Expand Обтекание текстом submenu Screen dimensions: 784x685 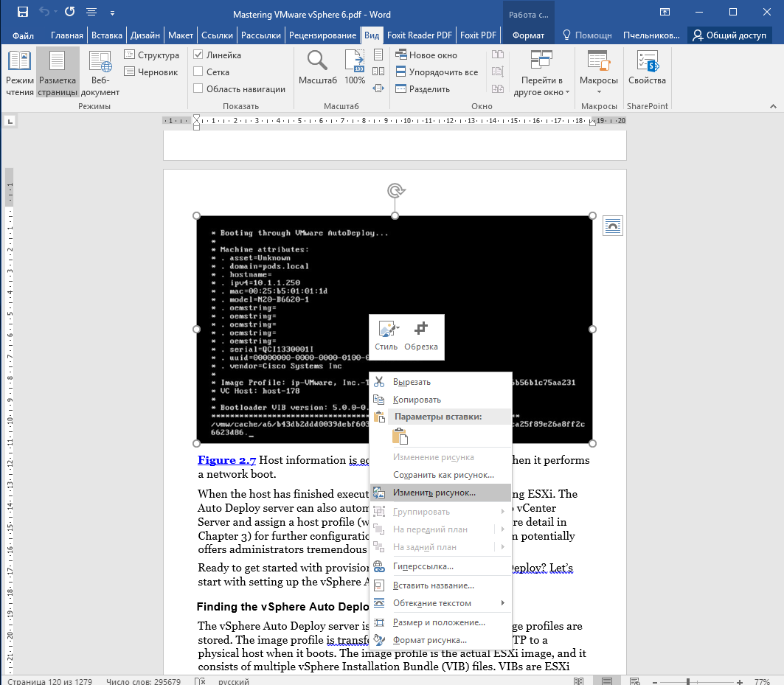[441, 603]
